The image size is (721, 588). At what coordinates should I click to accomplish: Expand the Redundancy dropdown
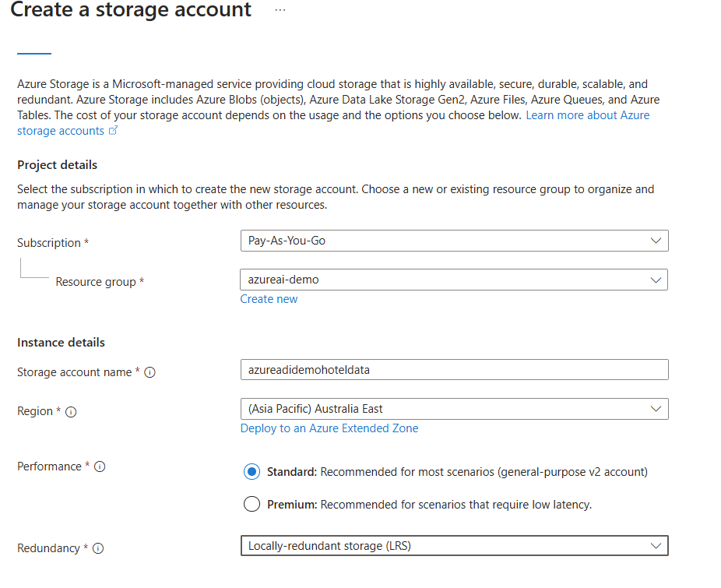[454, 546]
